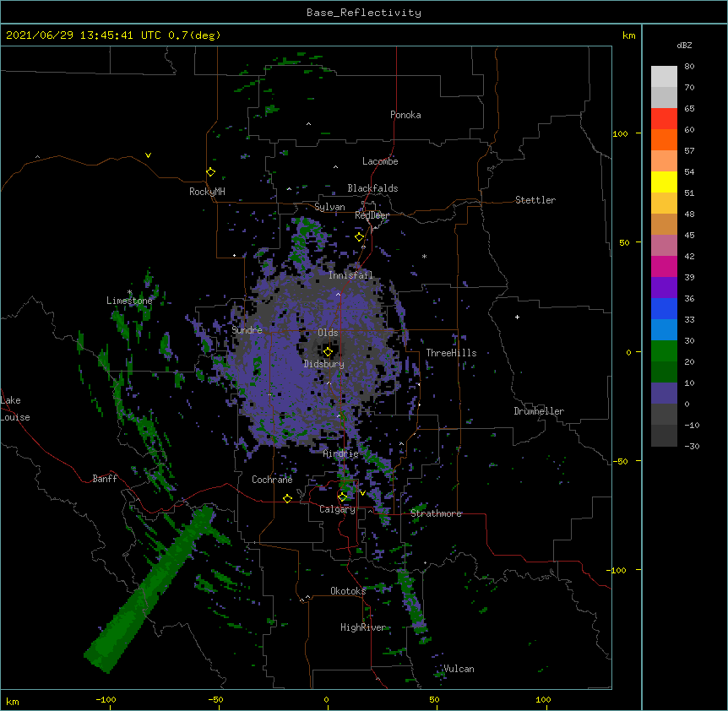
Task: Pick the blue 33-36 dBZ legend swatch
Action: click(x=664, y=308)
